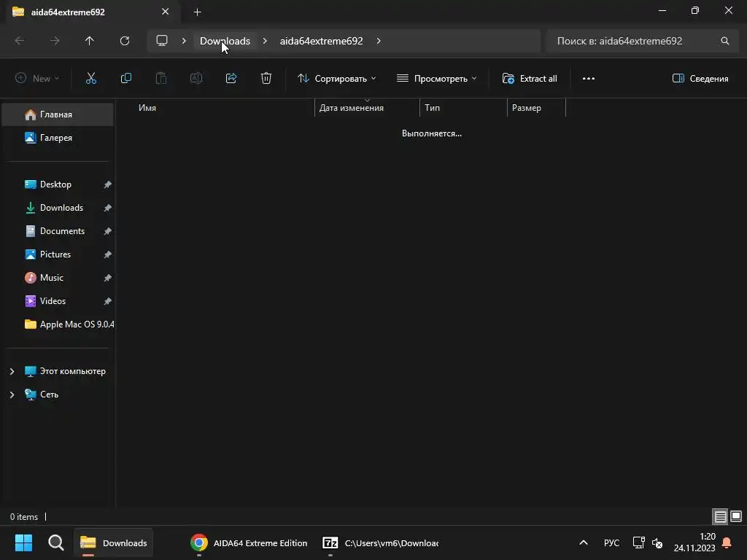Viewport: 747px width, 560px height.
Task: Click the РУС language indicator
Action: [611, 542]
